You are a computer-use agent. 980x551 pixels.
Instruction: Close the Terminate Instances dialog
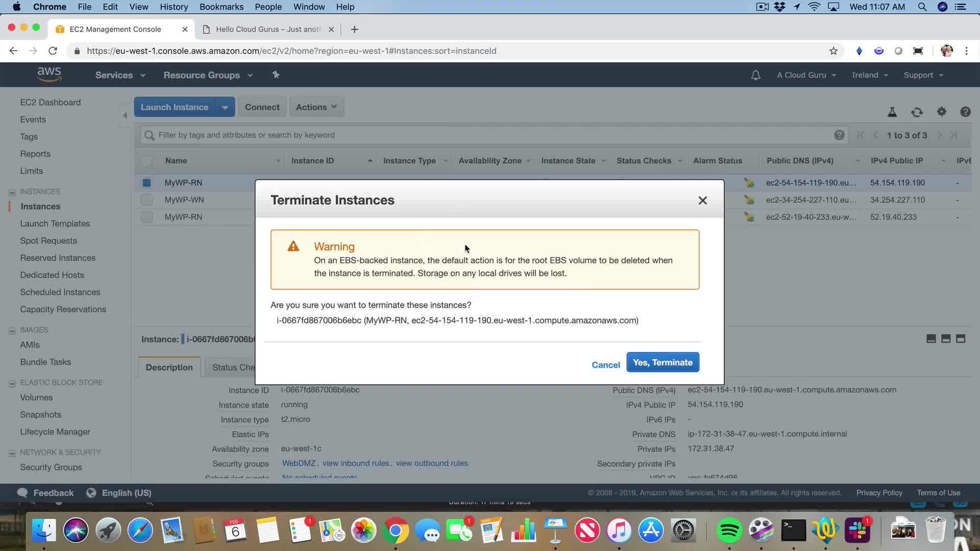[x=702, y=201]
